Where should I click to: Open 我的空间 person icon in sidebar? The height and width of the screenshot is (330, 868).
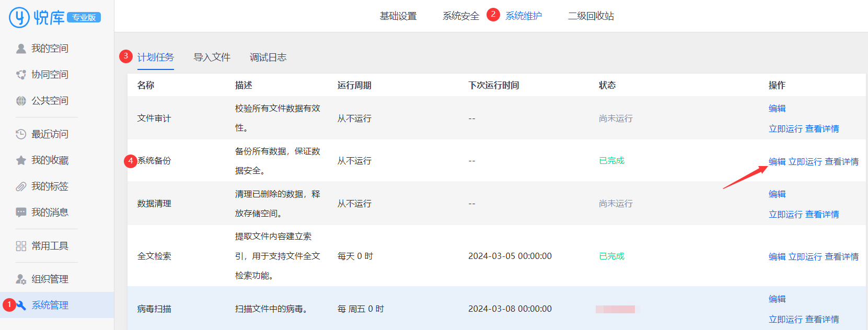tap(21, 49)
